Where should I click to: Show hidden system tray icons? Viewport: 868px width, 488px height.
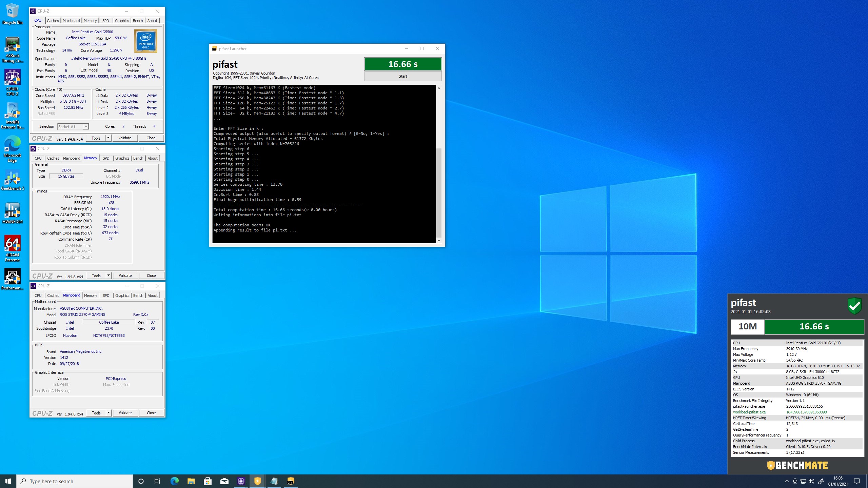[x=787, y=481]
